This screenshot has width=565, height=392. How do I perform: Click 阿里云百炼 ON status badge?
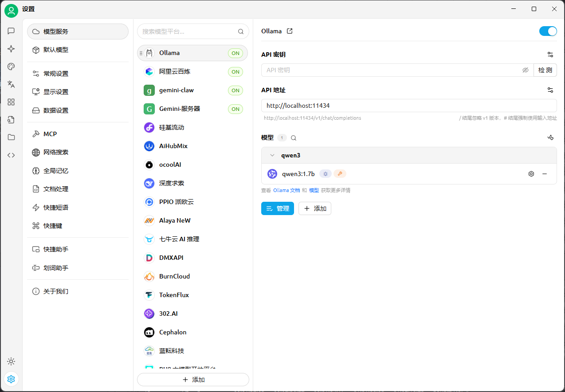[235, 72]
